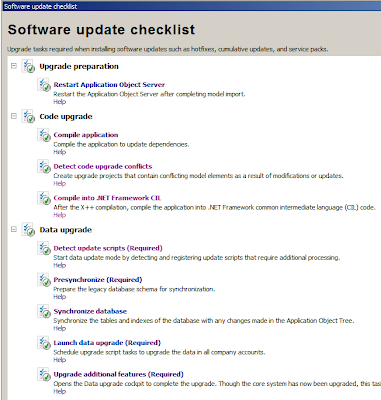The width and height of the screenshot is (381, 400).
Task: Click the Synchronize database task icon
Action: point(44,311)
